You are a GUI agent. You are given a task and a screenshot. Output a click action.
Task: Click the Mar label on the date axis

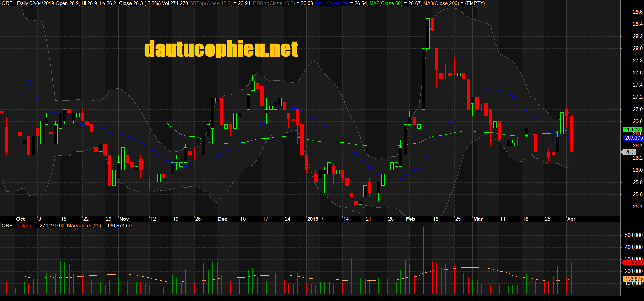[x=478, y=219]
